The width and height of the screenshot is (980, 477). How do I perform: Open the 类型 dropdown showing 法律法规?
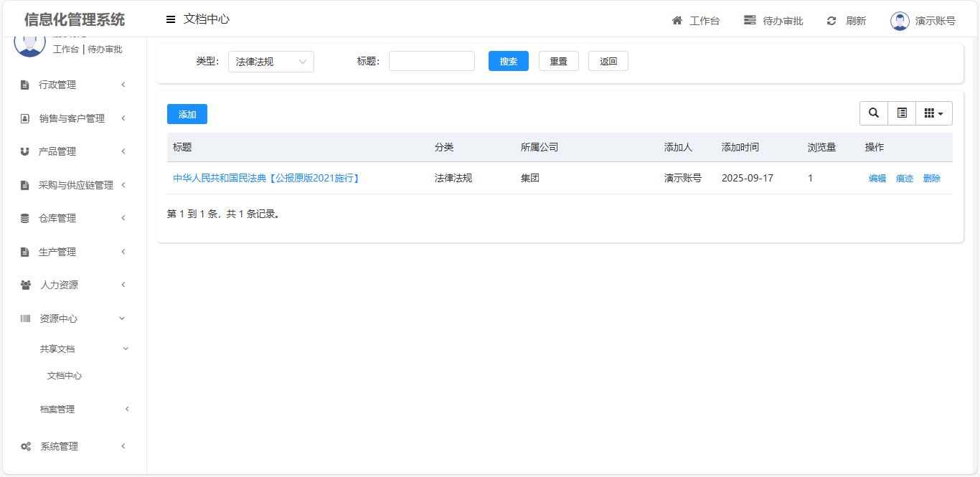(x=270, y=62)
